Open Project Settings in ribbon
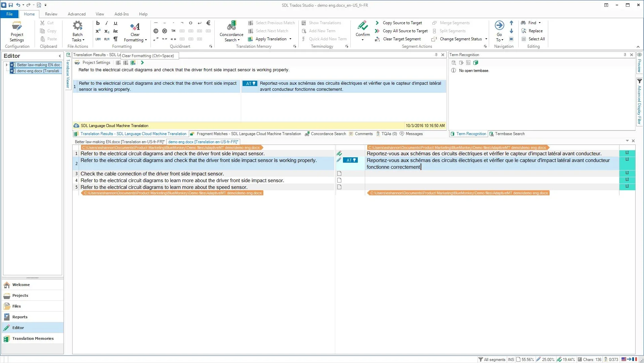This screenshot has height=363, width=644. pyautogui.click(x=17, y=26)
